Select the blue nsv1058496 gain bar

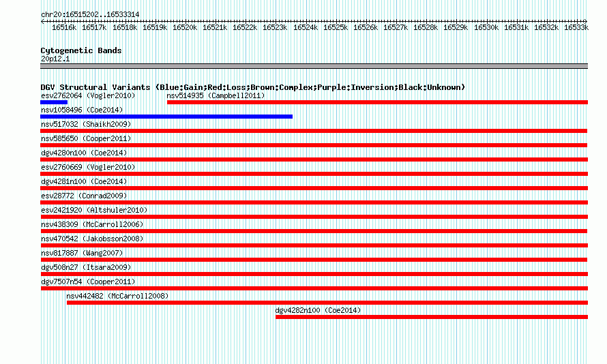click(166, 117)
